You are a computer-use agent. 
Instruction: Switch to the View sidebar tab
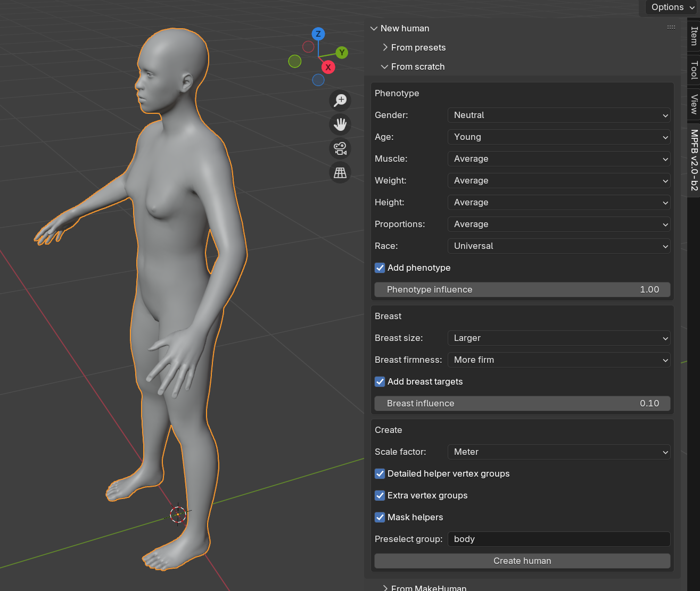coord(694,104)
